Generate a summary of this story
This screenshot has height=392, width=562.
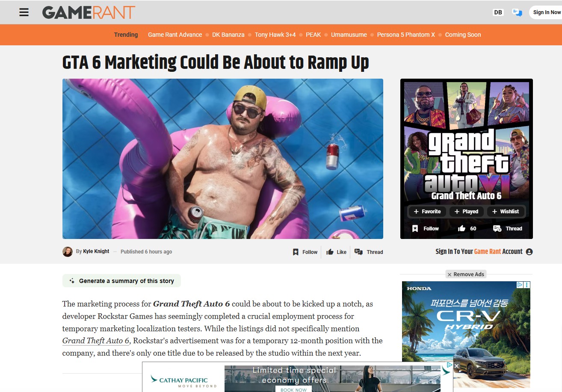(121, 281)
